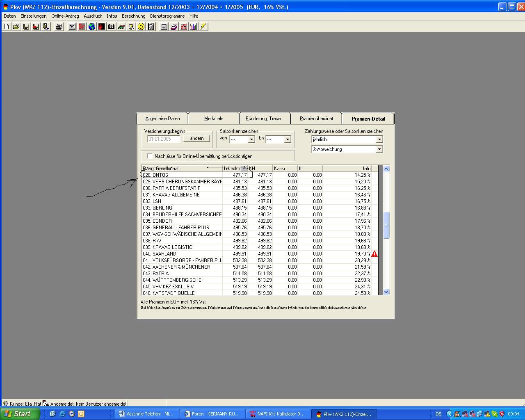Open the Infos menu

tap(112, 16)
